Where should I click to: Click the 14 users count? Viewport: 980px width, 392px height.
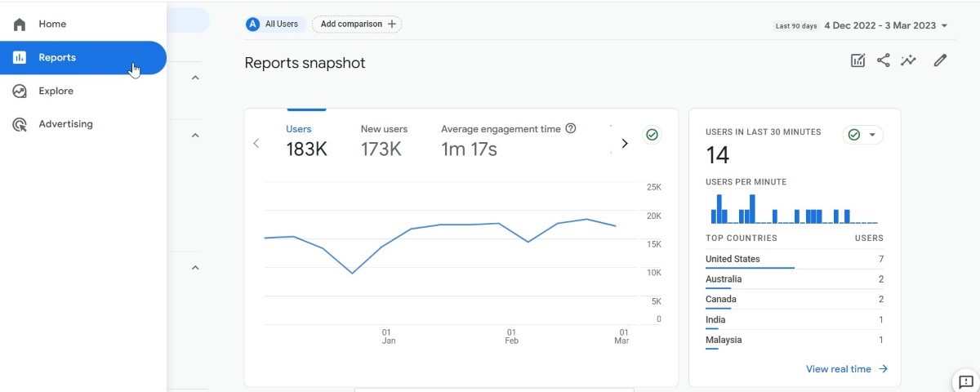(x=718, y=155)
